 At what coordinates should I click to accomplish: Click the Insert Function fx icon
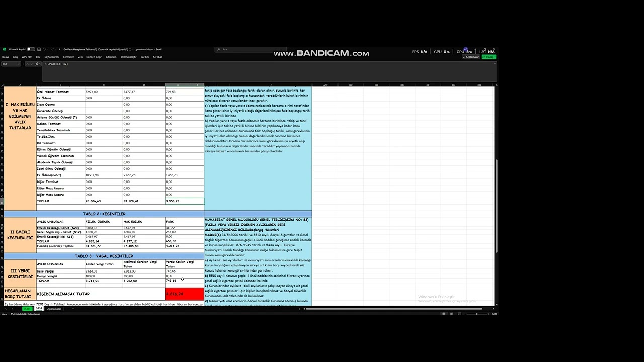pos(37,64)
